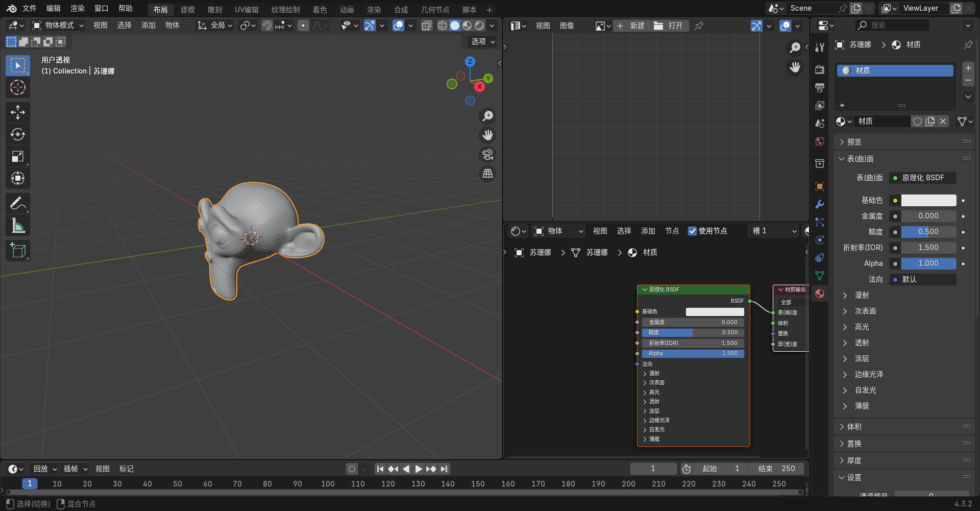Viewport: 980px width, 511px height.
Task: Open the 物体模式 mode dropdown
Action: click(x=58, y=26)
